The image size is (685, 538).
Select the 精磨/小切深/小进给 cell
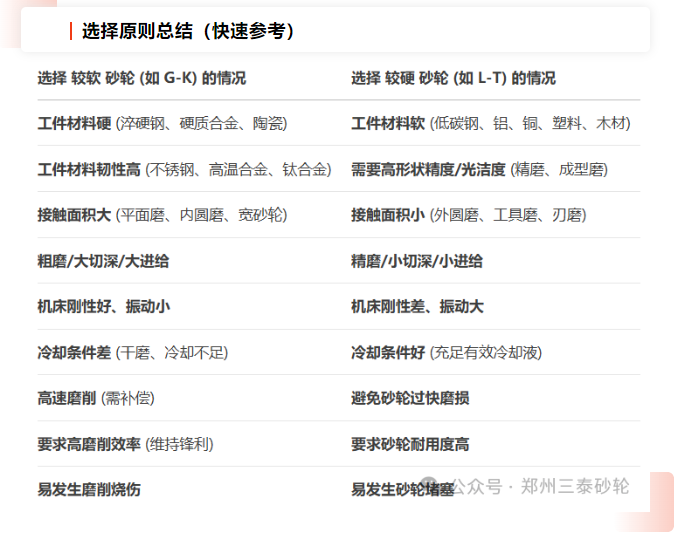pyautogui.click(x=417, y=261)
